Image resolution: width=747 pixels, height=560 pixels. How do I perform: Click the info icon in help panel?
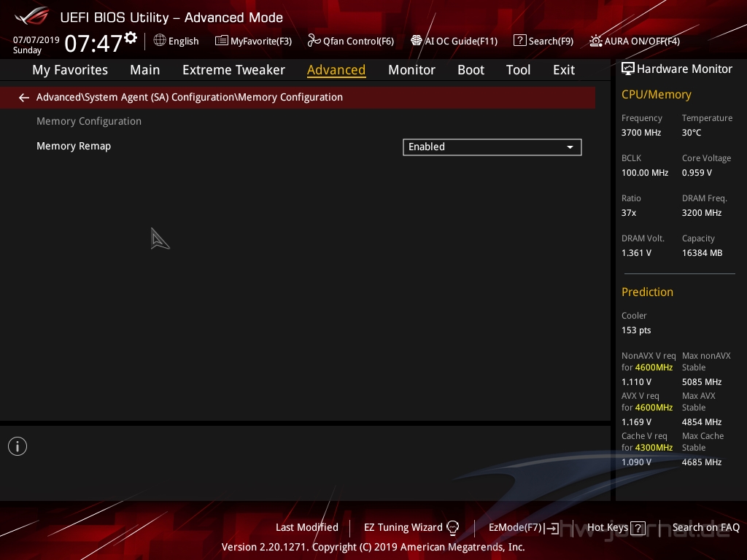pos(18,446)
